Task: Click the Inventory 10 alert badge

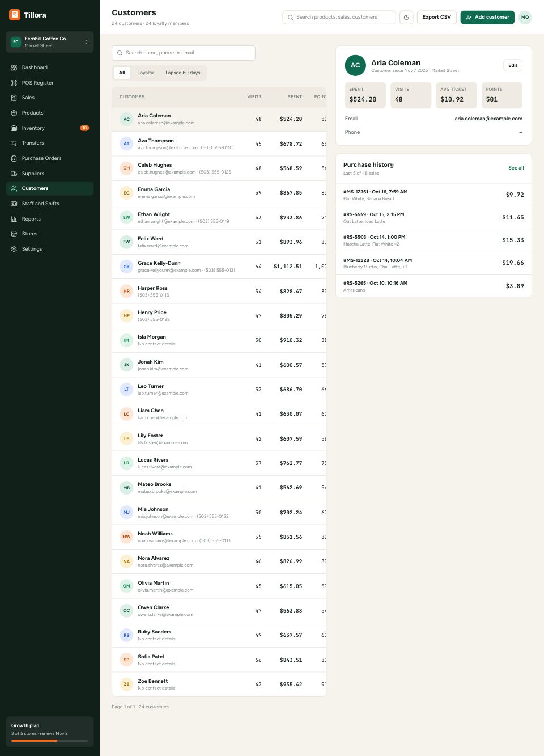Action: coord(84,128)
